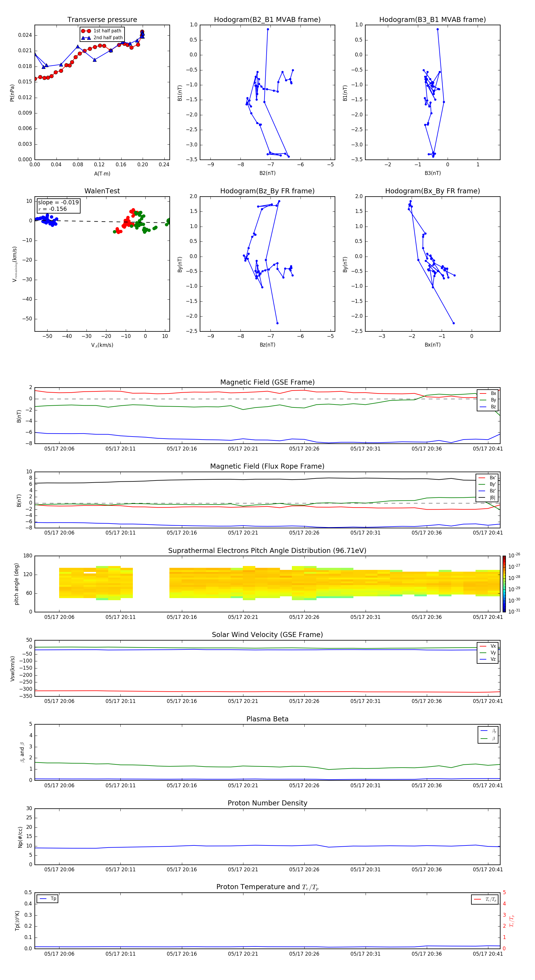Viewport: 535px width, 980px height.
Task: Click the 'B3(nT)' x-axis label
Action: 432,173
